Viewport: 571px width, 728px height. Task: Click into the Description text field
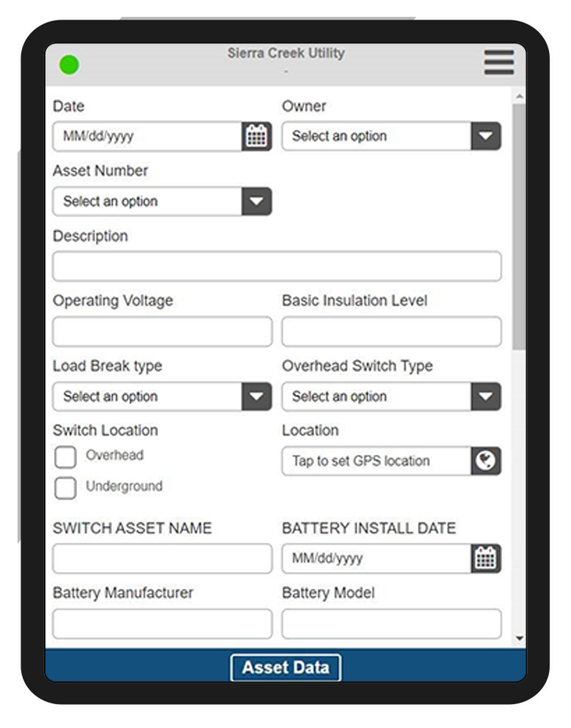point(277,266)
